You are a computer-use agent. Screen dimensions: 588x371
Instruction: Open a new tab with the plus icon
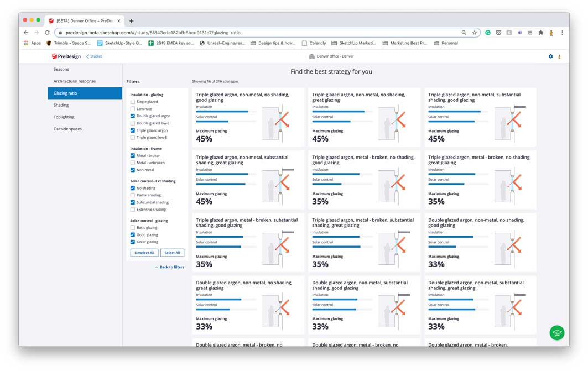click(131, 21)
